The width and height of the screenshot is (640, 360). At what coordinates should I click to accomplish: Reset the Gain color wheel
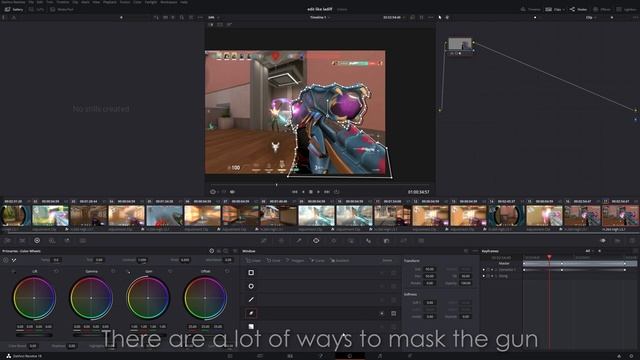(170, 271)
